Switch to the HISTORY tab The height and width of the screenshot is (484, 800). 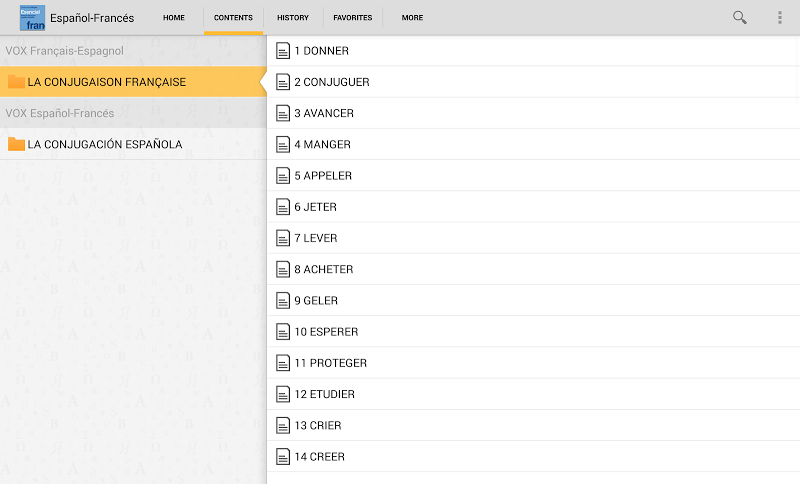coord(293,17)
